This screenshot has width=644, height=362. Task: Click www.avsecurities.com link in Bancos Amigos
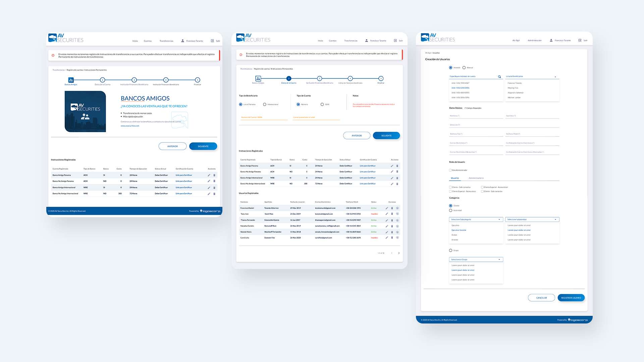click(x=130, y=126)
